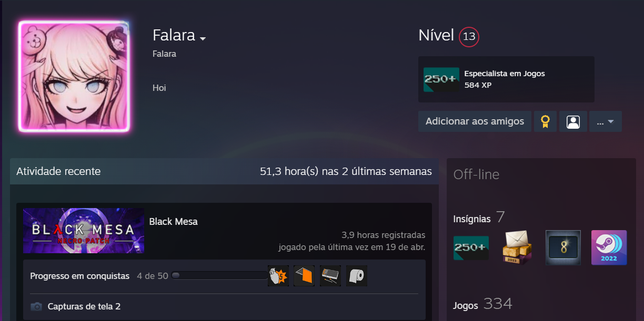Click the award ribbon icon button
This screenshot has height=321, width=644.
(545, 121)
